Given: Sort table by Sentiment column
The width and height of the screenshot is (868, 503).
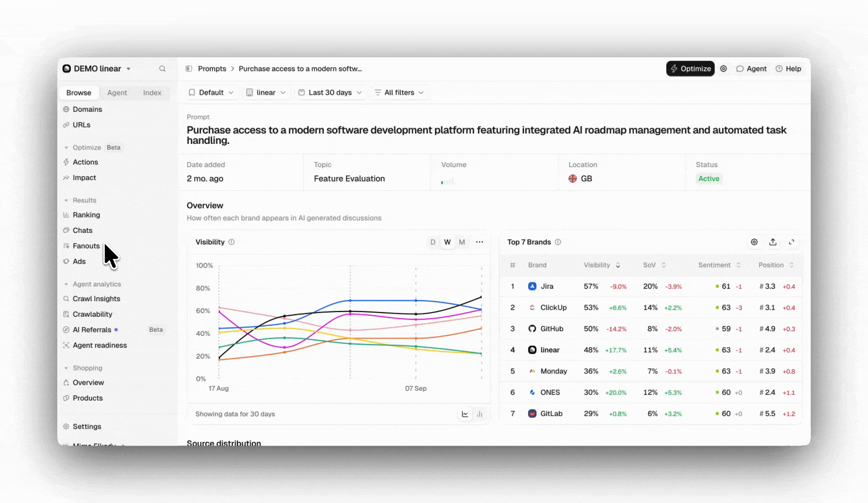Looking at the screenshot, I should (719, 265).
